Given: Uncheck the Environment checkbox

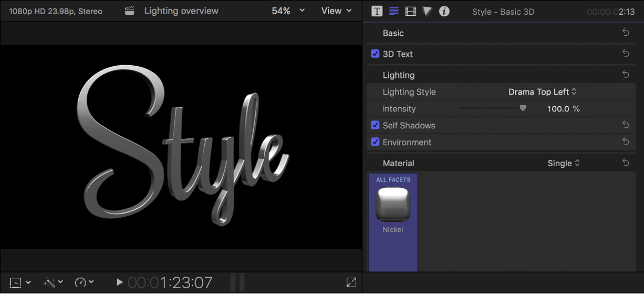Looking at the screenshot, I should coord(375,142).
